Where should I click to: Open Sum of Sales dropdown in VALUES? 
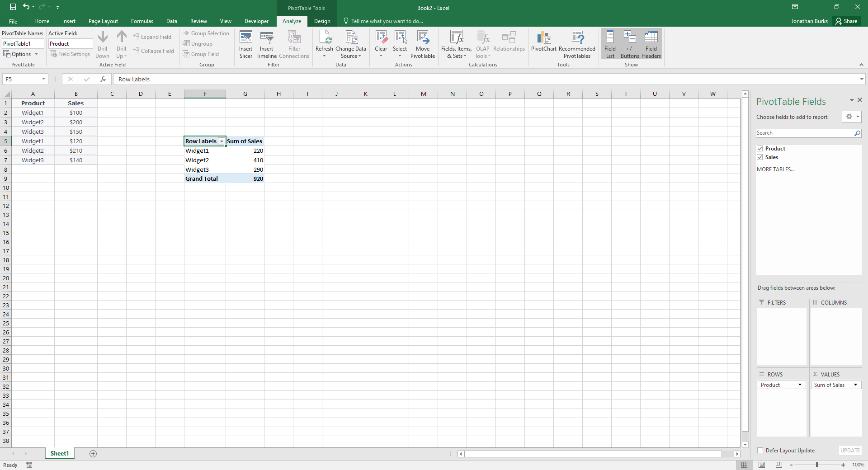point(855,385)
